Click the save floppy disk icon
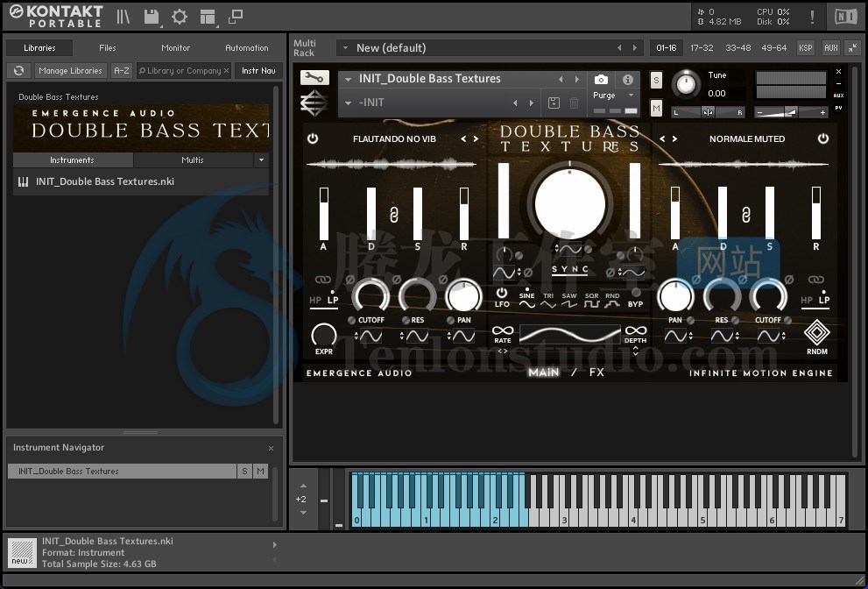Screen dimensions: 868x589 [x=152, y=17]
